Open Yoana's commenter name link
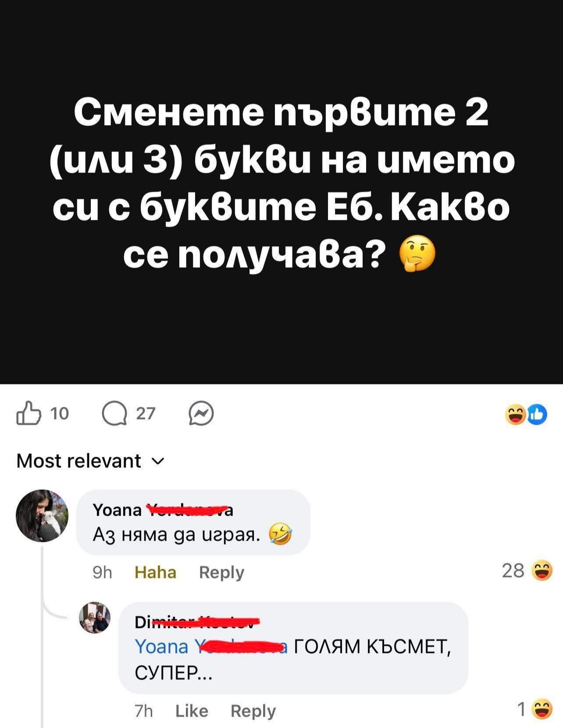This screenshot has width=563, height=728. point(163,510)
